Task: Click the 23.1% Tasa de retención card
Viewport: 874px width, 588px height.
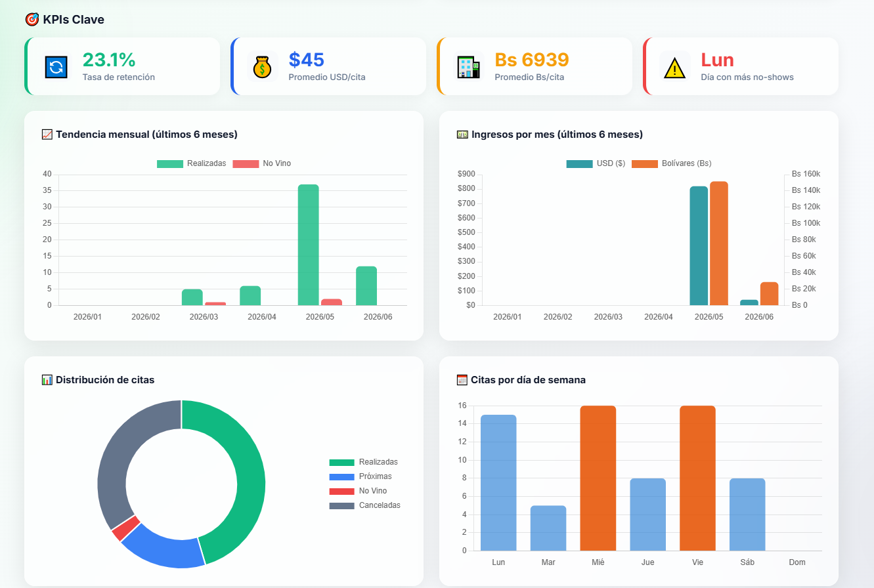Action: (122, 66)
